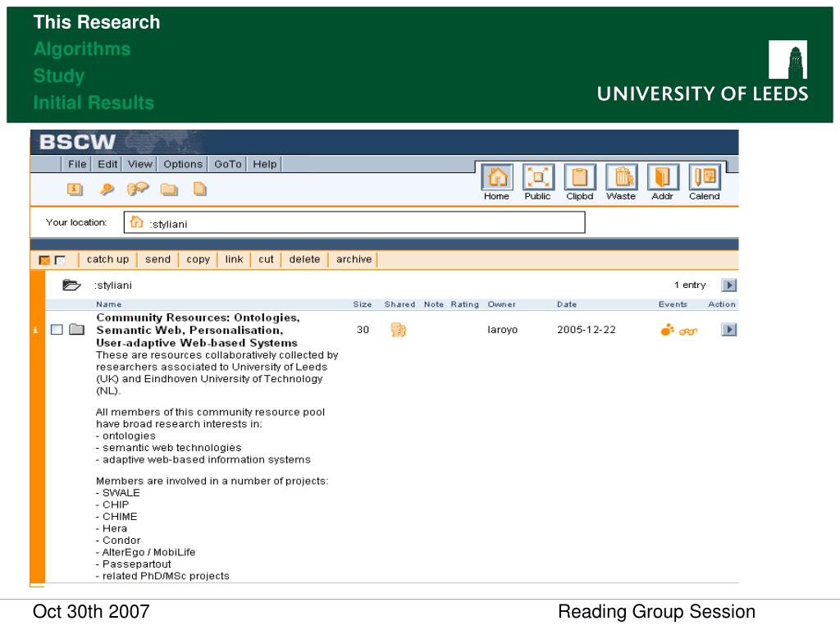840x630 pixels.
Task: Click the BSCW logo
Action: click(x=78, y=142)
